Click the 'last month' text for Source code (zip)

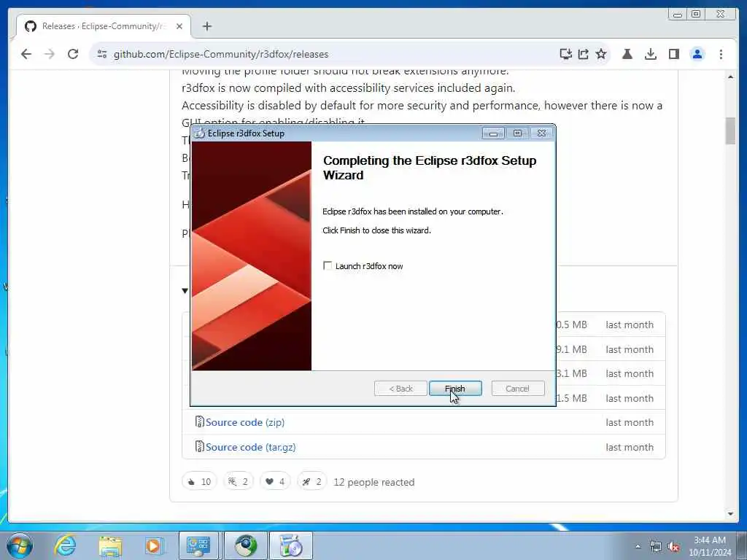(x=630, y=422)
